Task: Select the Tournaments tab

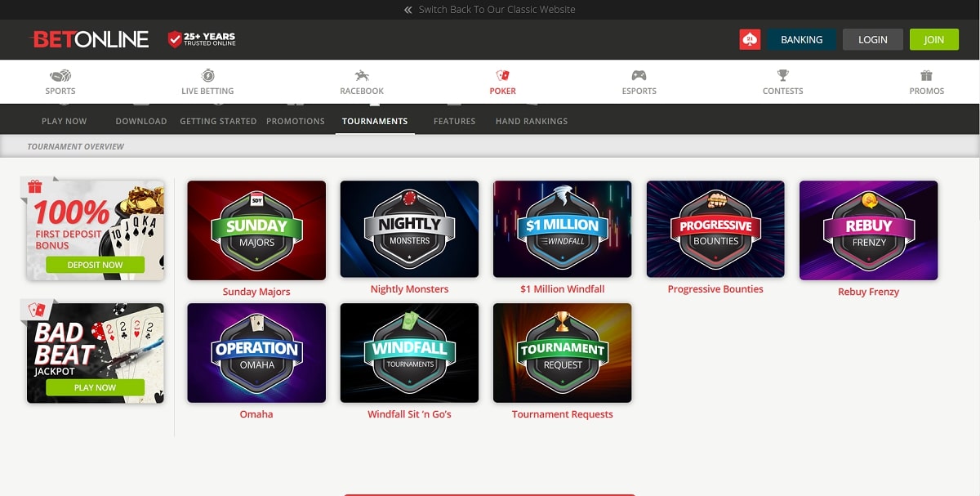Action: click(375, 121)
